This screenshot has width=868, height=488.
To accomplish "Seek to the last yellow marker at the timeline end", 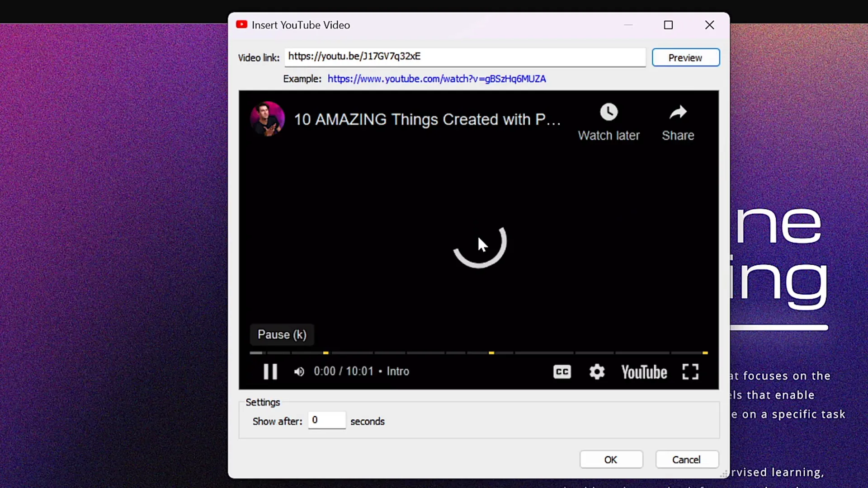I will tap(705, 353).
